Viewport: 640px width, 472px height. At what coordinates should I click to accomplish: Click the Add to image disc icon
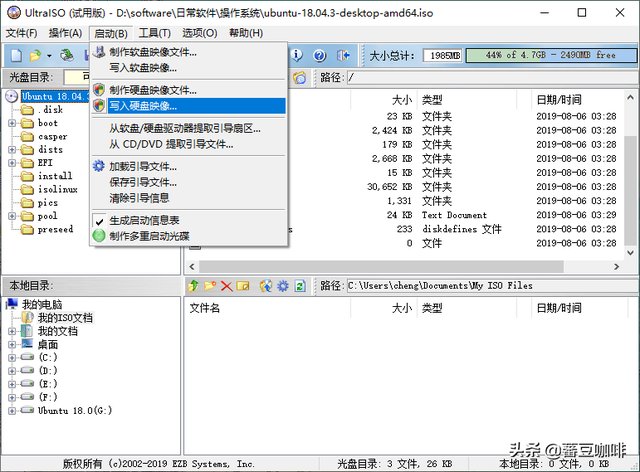(x=266, y=286)
